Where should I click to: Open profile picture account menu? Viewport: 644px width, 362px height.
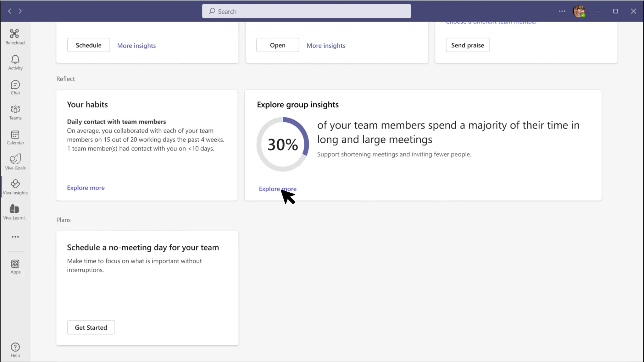(579, 11)
